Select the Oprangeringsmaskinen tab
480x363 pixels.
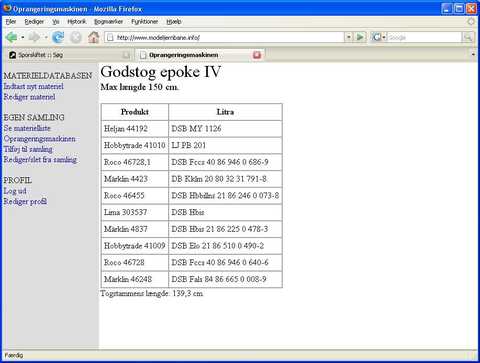[x=200, y=55]
